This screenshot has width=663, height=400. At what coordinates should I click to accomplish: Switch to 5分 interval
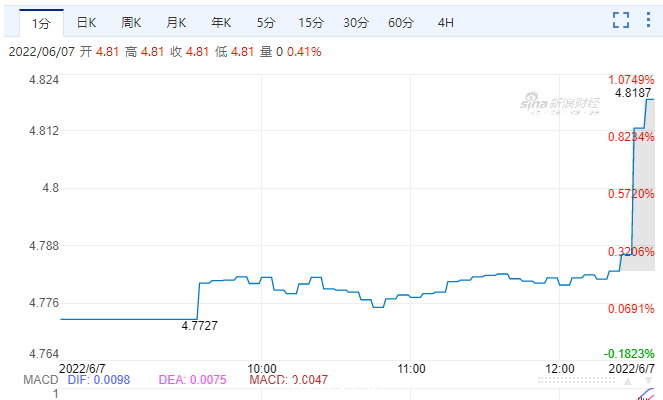(266, 23)
